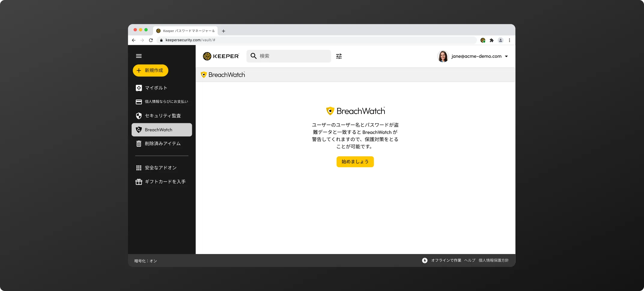Click the vault icon beside マイボルト
This screenshot has width=644, height=291.
tap(139, 88)
